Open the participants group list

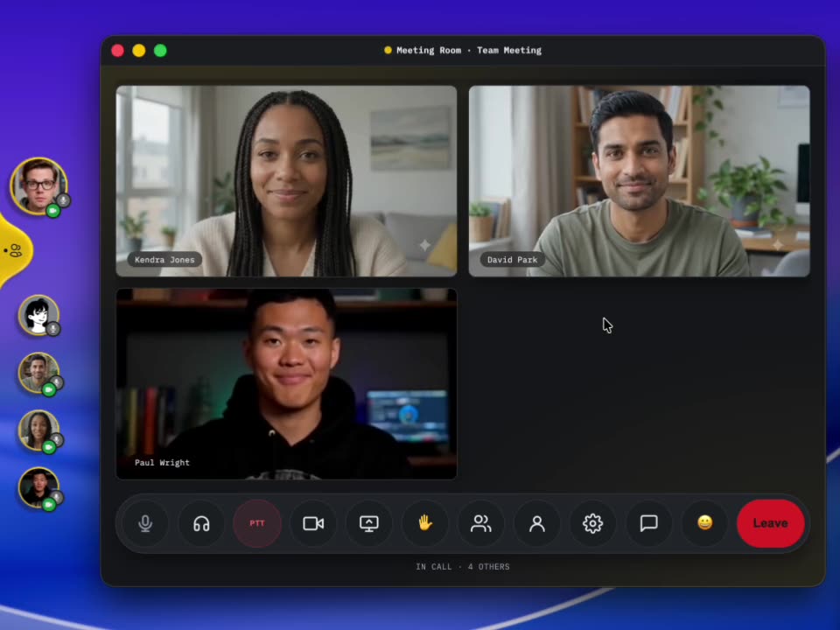[481, 523]
